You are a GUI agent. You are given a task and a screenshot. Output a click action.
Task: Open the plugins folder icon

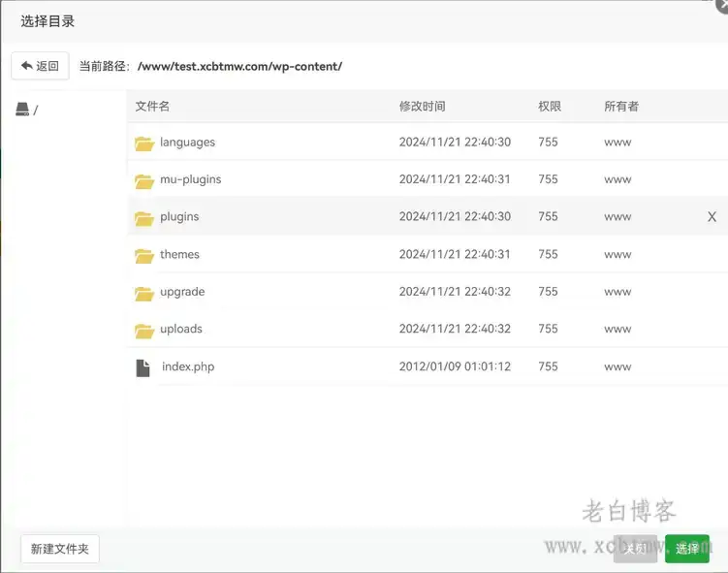click(144, 218)
